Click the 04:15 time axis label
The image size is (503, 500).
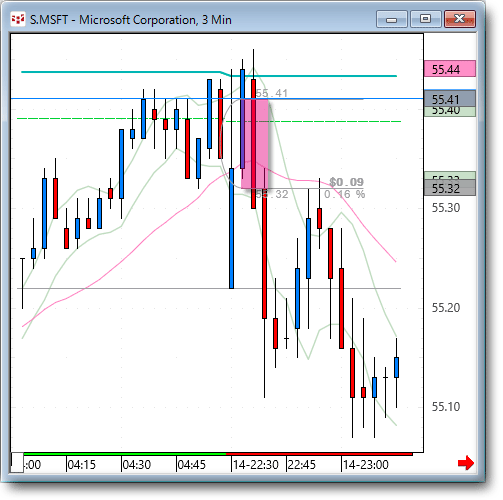81,465
